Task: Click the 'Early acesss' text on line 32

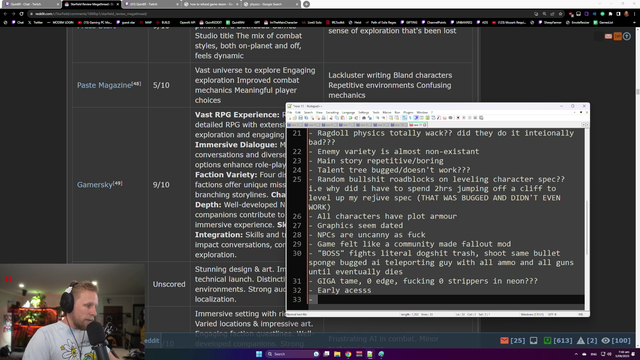Action: point(344,290)
